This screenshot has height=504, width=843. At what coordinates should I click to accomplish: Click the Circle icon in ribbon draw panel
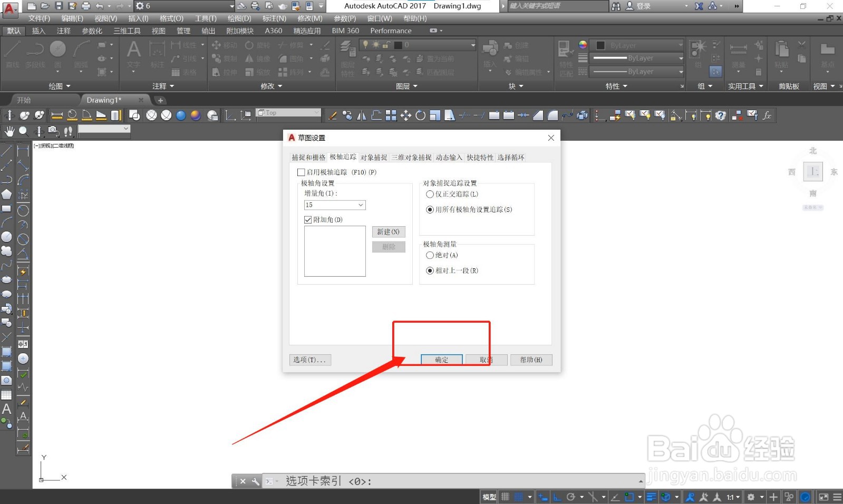(57, 49)
